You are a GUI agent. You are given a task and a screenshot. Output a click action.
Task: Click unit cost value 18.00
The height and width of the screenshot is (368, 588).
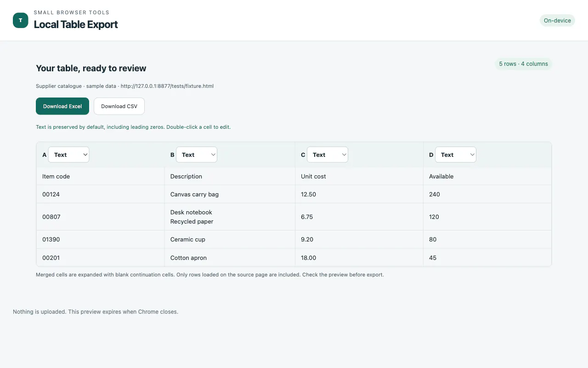click(359, 258)
